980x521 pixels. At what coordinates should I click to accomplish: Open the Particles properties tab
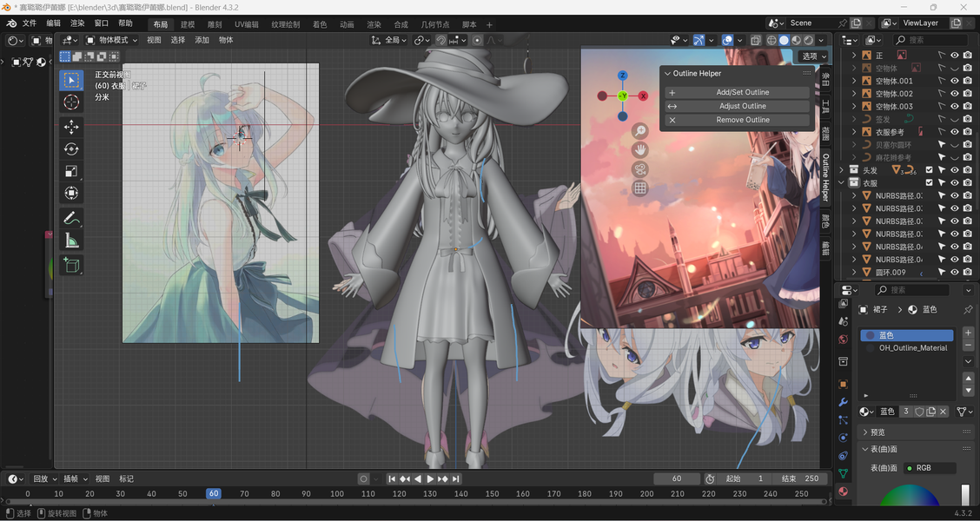(843, 419)
